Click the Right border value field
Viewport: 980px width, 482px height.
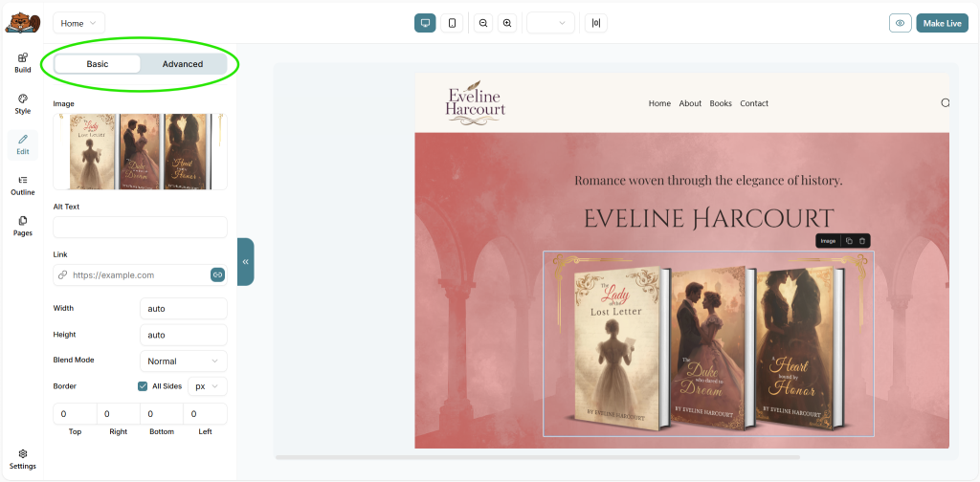[x=118, y=414]
